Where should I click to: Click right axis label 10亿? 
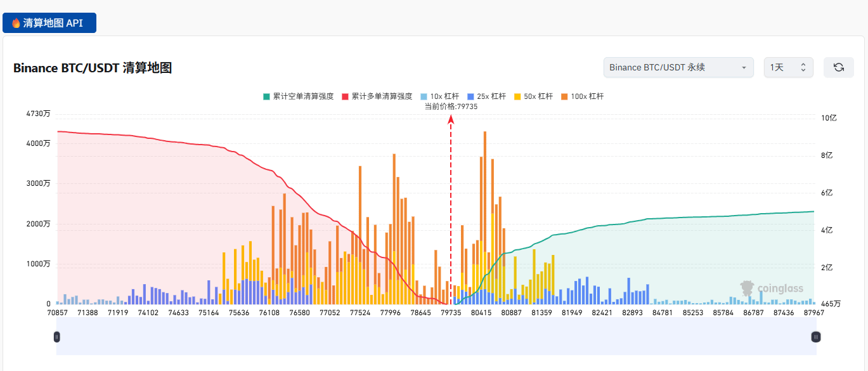pyautogui.click(x=829, y=118)
